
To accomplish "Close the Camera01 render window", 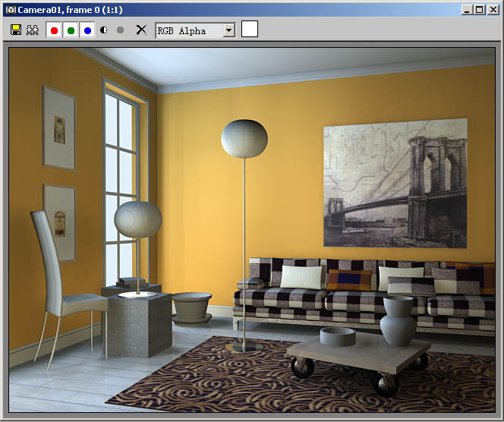I will [493, 10].
